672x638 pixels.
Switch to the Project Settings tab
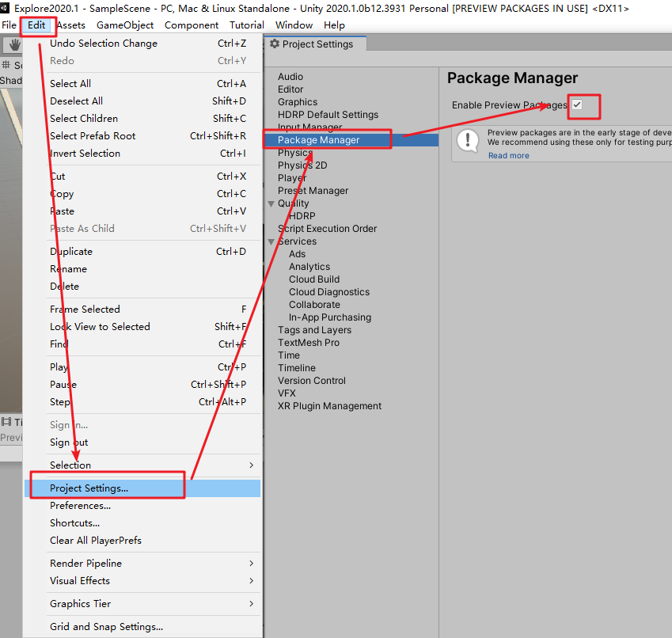[317, 44]
